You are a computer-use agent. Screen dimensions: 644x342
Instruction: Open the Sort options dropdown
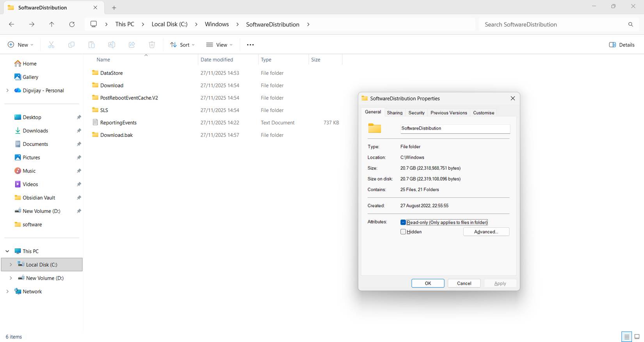pos(182,45)
